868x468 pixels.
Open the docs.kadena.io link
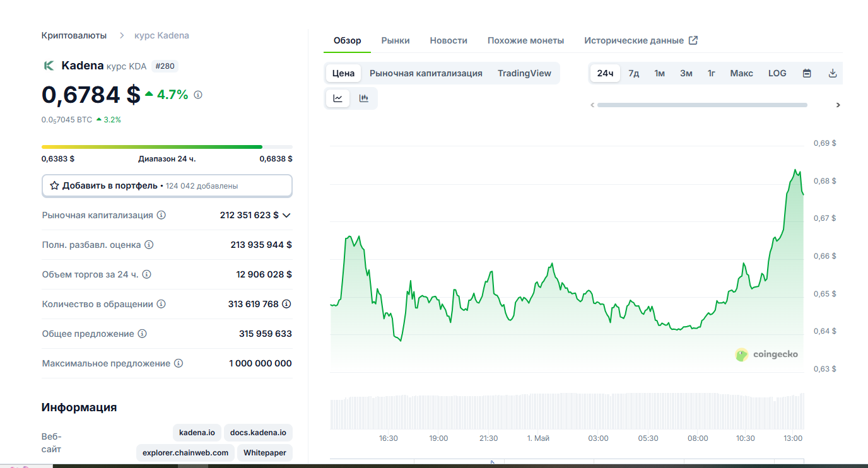258,433
